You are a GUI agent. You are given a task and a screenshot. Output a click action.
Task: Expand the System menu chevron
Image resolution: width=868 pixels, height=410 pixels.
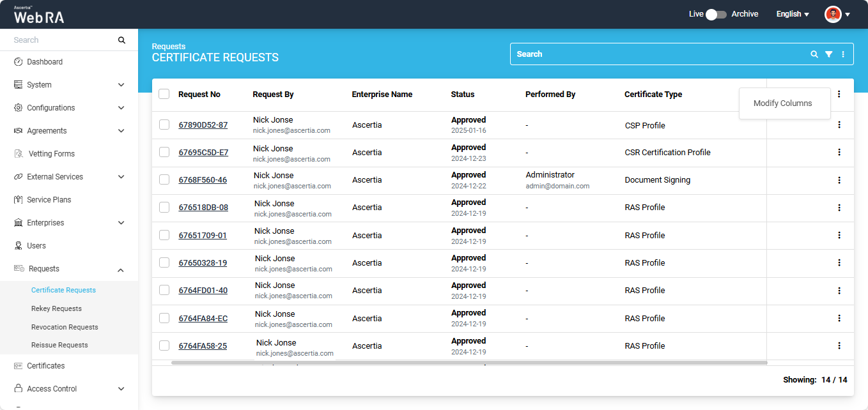click(x=121, y=85)
